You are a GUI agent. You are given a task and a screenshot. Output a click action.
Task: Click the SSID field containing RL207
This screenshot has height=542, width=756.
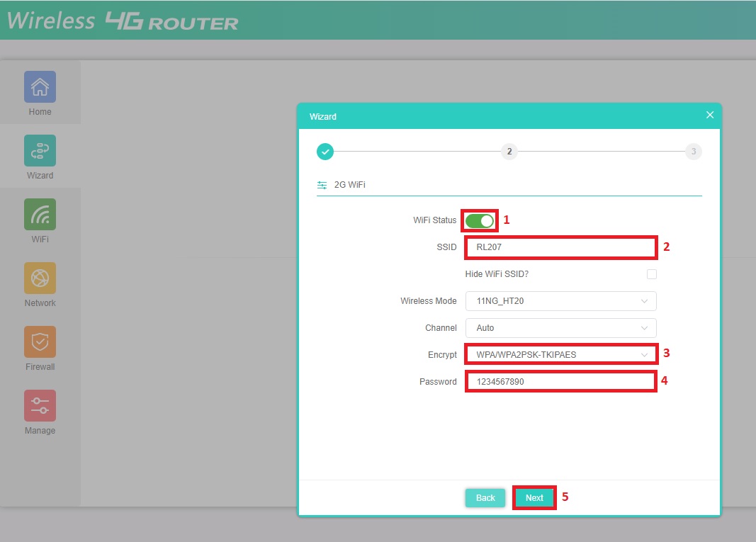(x=560, y=247)
